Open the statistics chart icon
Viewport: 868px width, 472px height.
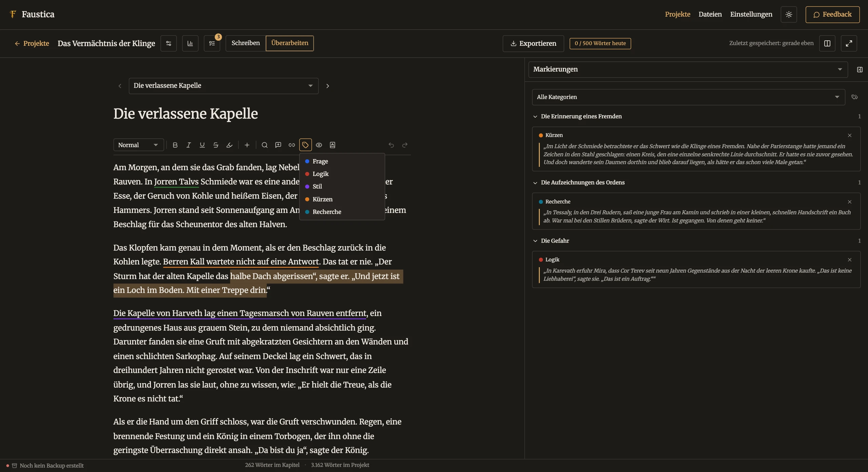pyautogui.click(x=190, y=43)
